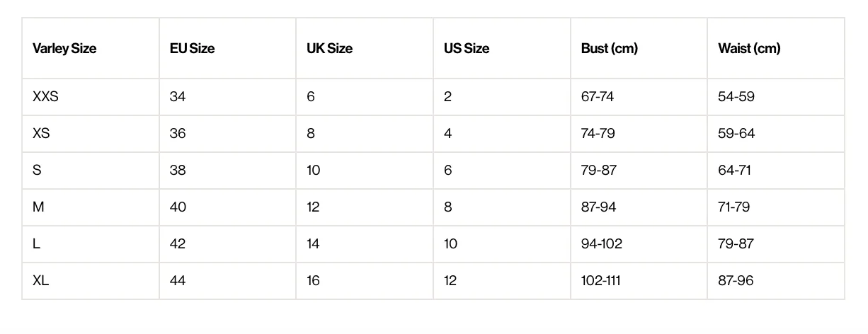Select the US Size header cell
This screenshot has width=868, height=334.
click(x=502, y=48)
